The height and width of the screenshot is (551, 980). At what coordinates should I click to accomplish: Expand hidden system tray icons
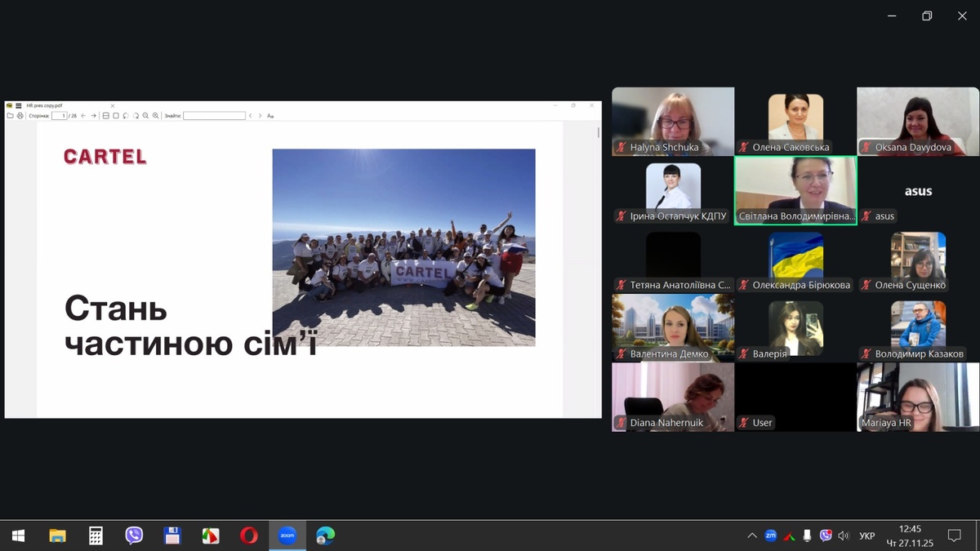751,535
